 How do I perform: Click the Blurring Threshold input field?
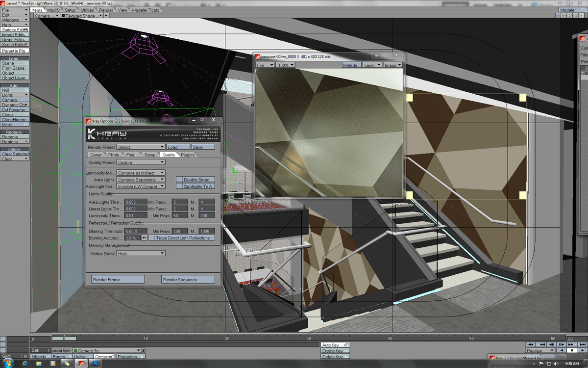tap(136, 231)
